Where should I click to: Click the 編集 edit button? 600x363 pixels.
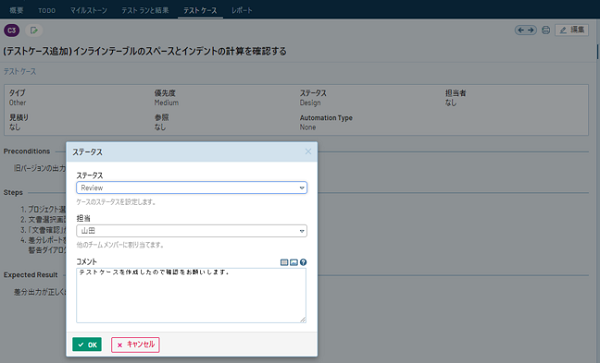point(572,30)
